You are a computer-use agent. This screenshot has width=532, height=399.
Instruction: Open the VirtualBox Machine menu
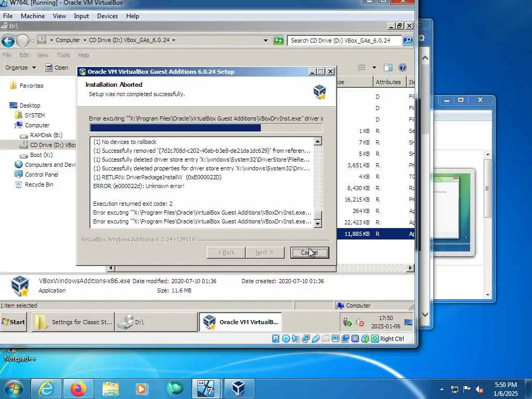[33, 16]
